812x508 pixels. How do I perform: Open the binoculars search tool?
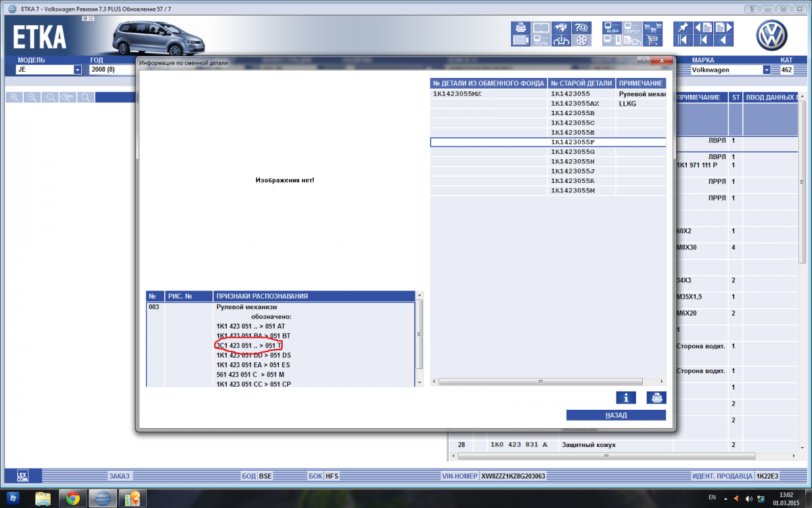561,28
